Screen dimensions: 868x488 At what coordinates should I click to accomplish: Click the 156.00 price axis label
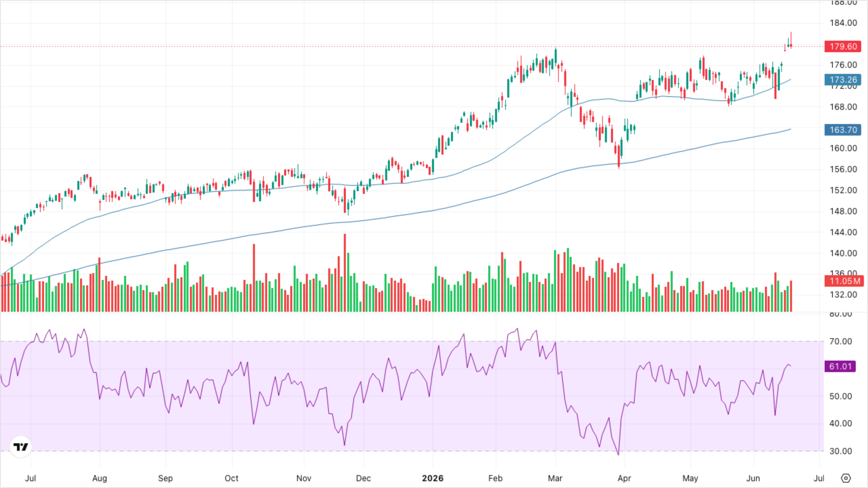point(843,169)
